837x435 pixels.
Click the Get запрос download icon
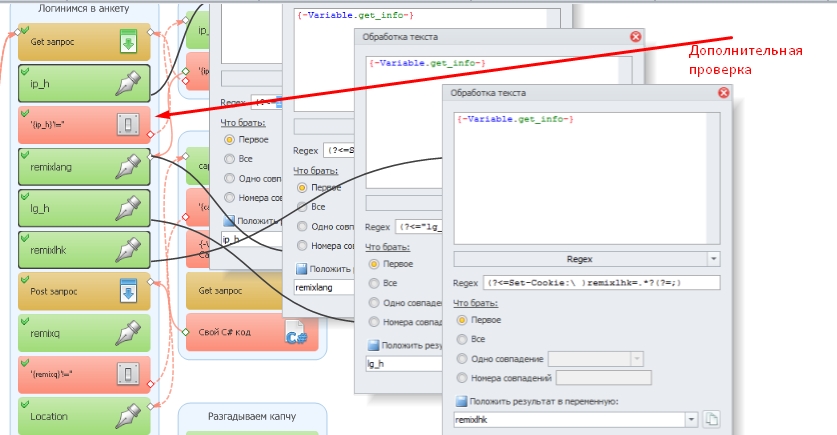click(x=128, y=42)
